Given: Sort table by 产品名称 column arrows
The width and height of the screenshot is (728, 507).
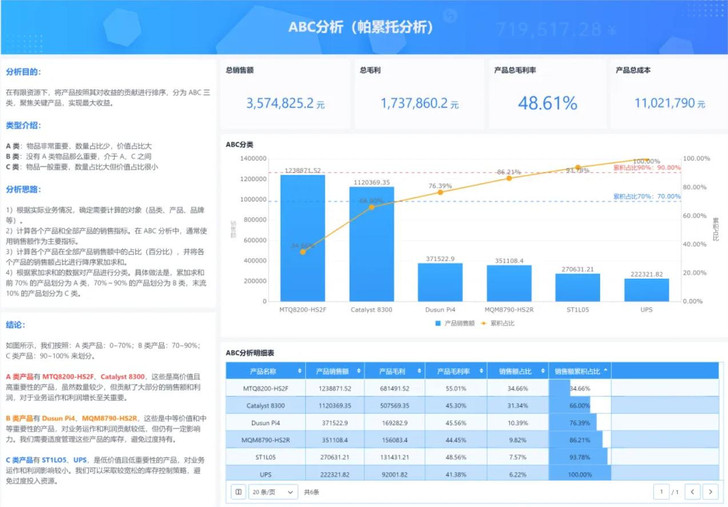Looking at the screenshot, I should pos(299,371).
